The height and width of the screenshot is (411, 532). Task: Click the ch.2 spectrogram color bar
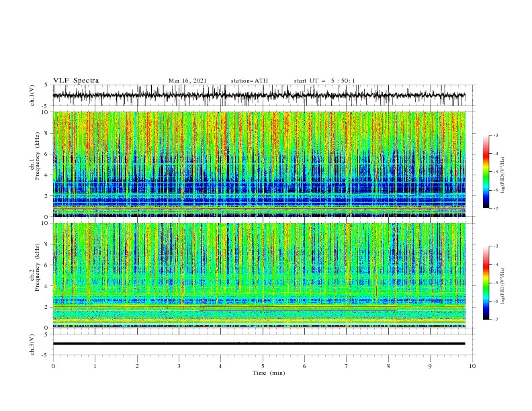(486, 283)
